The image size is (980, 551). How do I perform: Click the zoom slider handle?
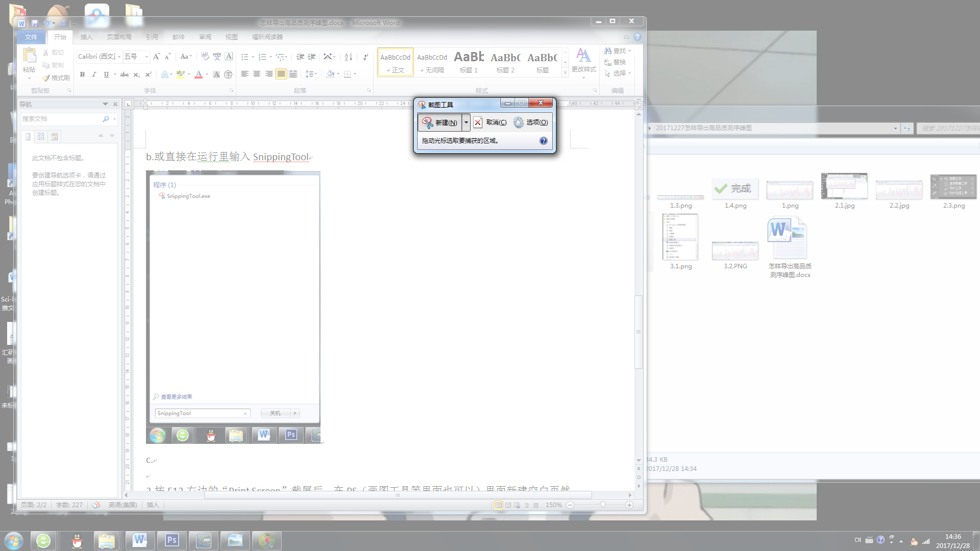(603, 505)
